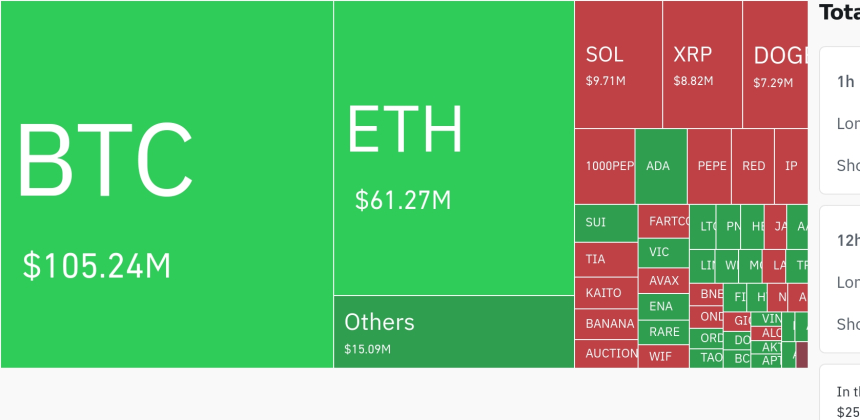This screenshot has width=860, height=420.
Task: Click the RED token tile
Action: [753, 166]
